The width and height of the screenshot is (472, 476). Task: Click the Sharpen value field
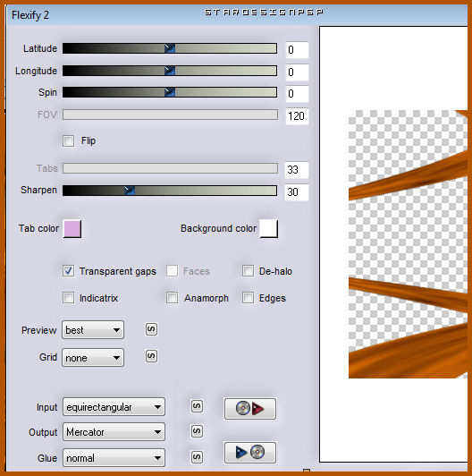coord(297,191)
